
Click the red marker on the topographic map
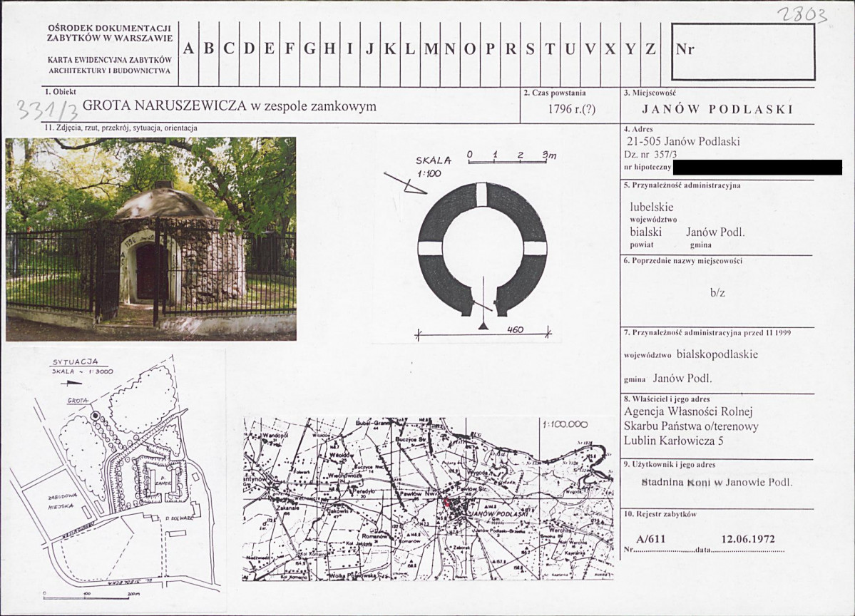tap(447, 503)
